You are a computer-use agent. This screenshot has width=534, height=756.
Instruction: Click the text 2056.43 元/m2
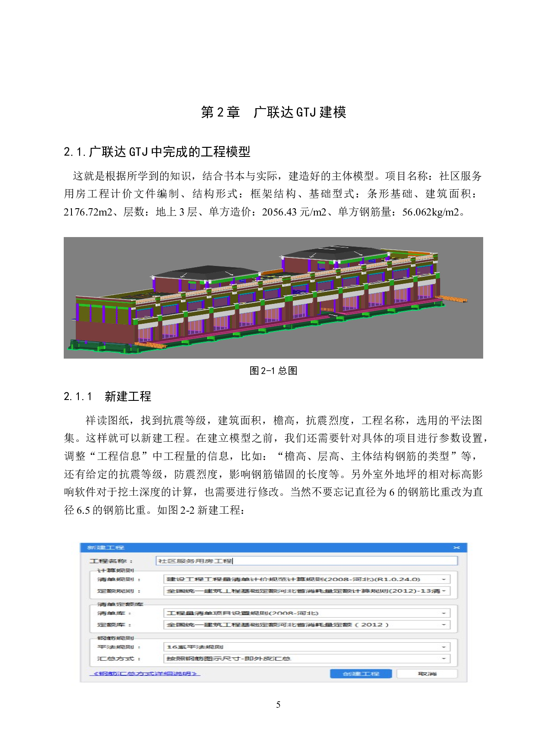tap(294, 212)
